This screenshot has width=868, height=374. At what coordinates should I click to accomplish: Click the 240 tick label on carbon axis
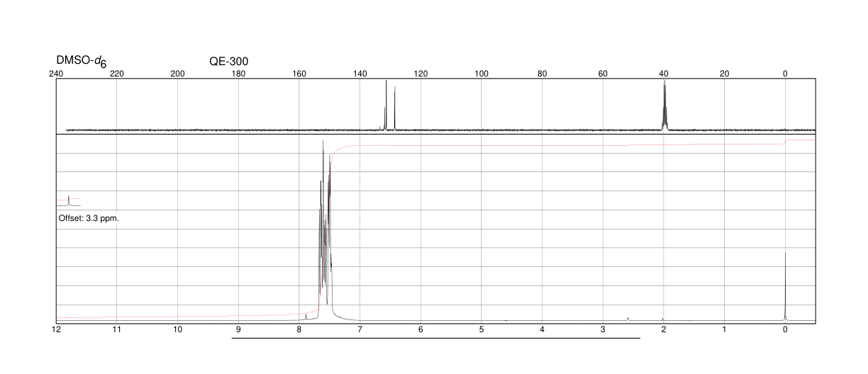[x=56, y=74]
